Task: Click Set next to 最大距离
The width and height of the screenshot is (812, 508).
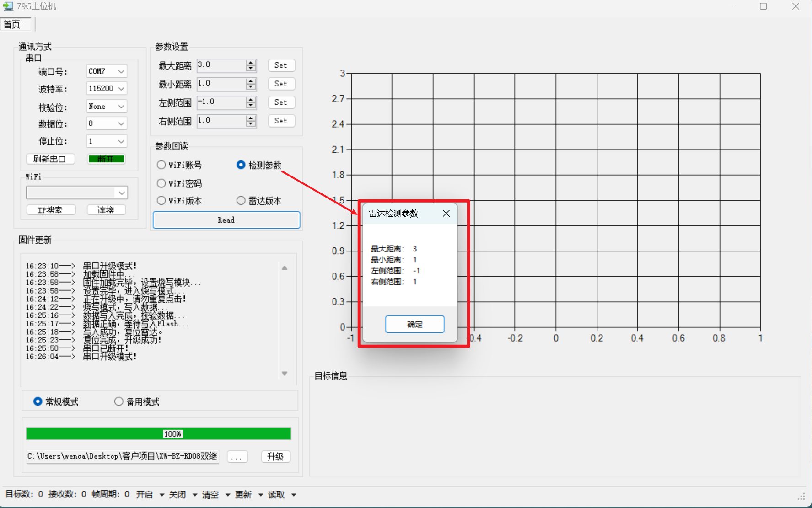Action: click(281, 65)
